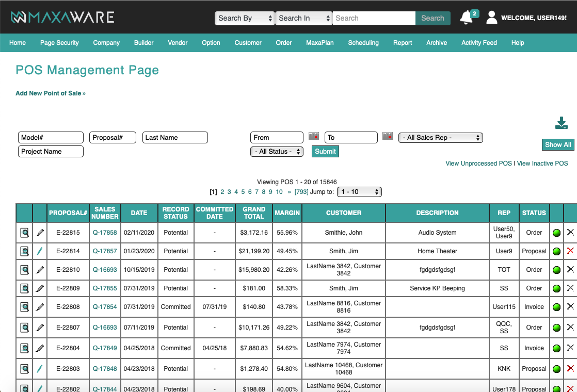Toggle green active status for E-22815
This screenshot has width=577, height=392.
[557, 233]
